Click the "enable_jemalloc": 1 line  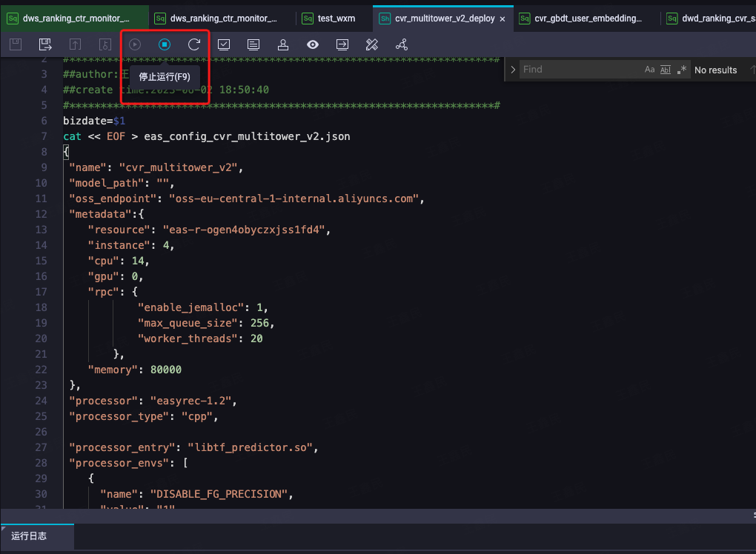click(202, 307)
